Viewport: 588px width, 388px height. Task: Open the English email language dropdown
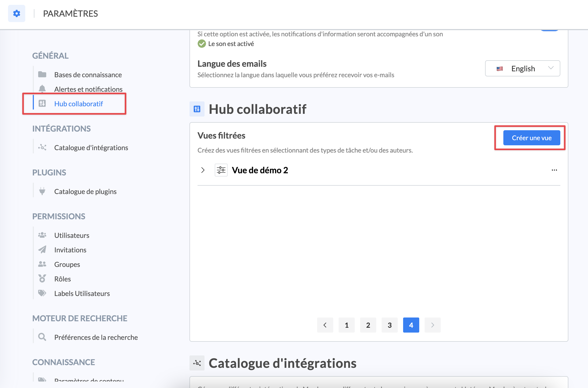coord(522,69)
